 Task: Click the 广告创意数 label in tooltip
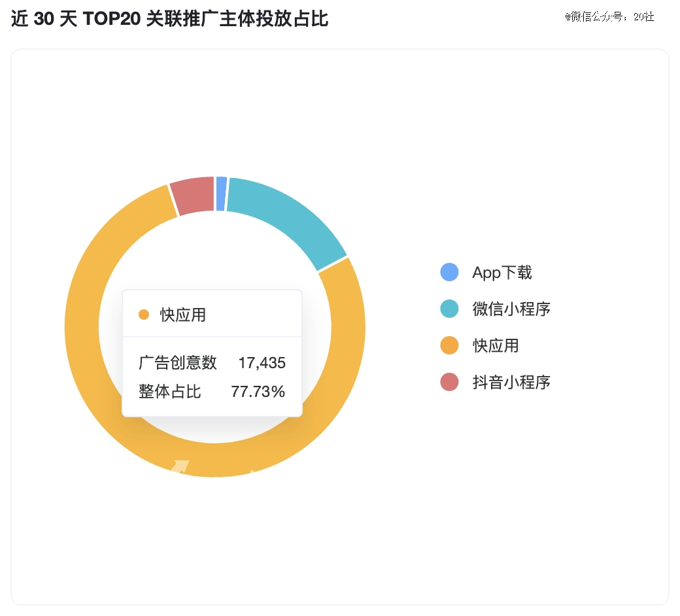(177, 363)
